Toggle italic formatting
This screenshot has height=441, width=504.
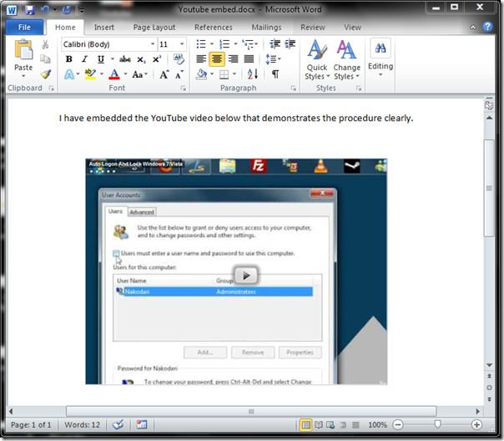85,59
